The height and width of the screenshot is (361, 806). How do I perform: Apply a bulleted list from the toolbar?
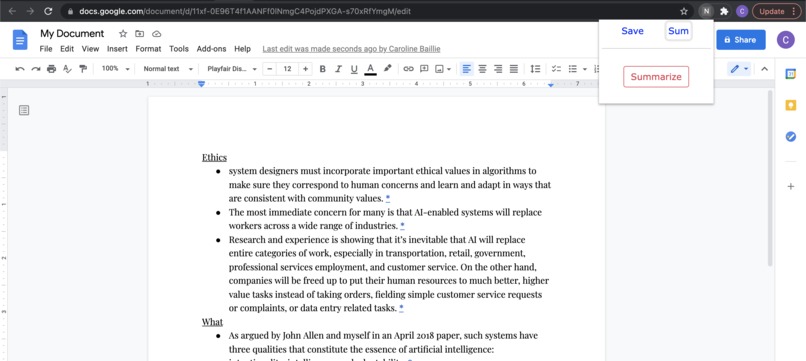573,68
